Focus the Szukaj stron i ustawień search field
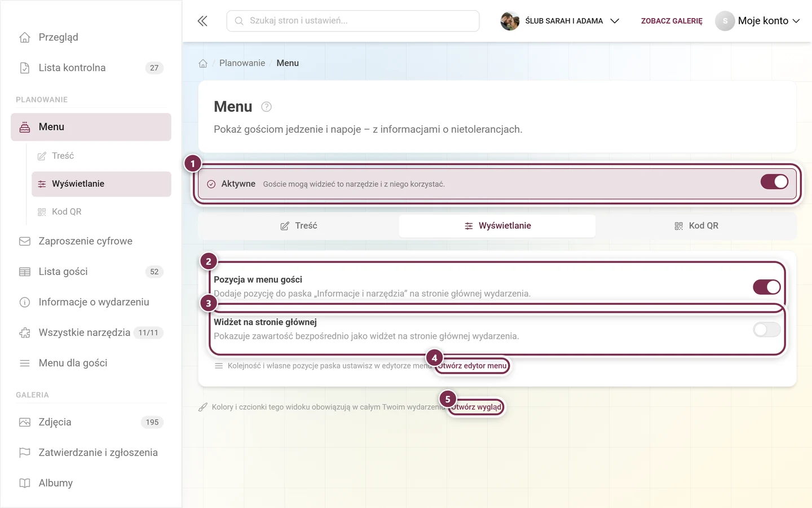The width and height of the screenshot is (812, 508). (x=353, y=21)
